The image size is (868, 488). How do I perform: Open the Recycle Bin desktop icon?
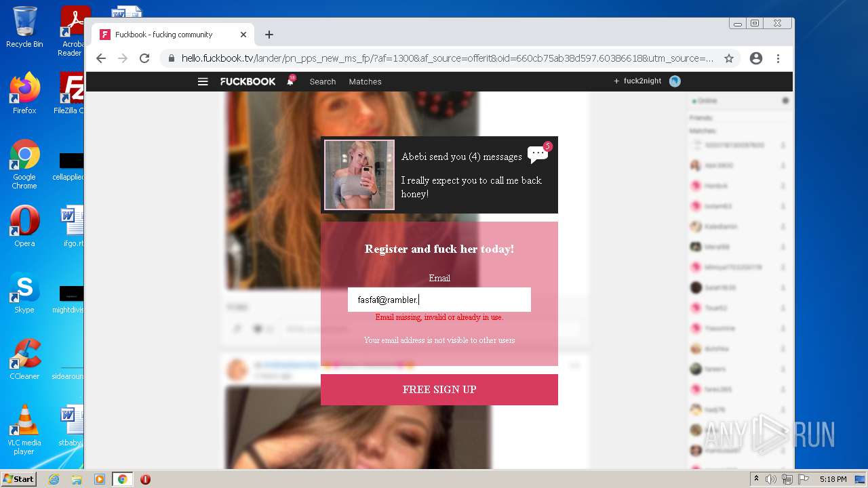[x=24, y=27]
